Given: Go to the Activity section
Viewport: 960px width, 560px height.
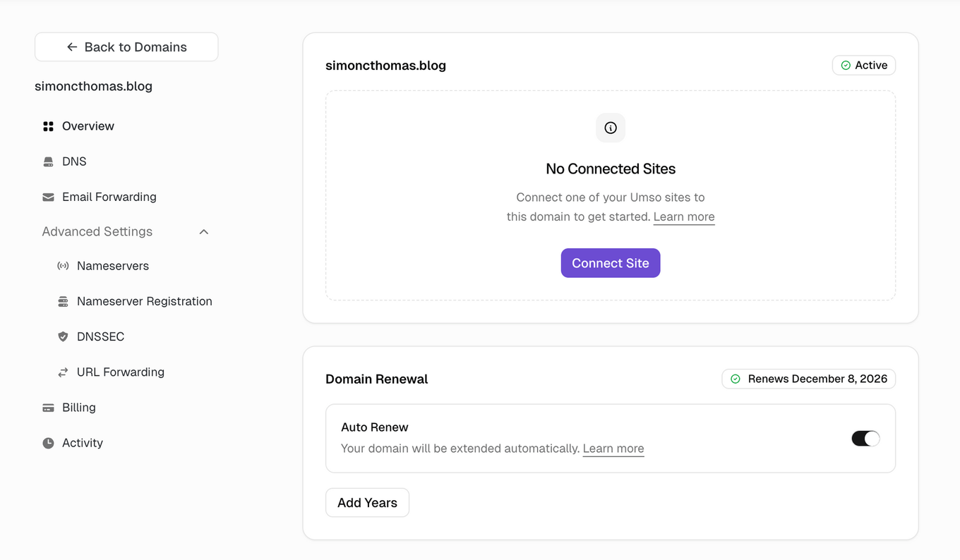Looking at the screenshot, I should [83, 442].
